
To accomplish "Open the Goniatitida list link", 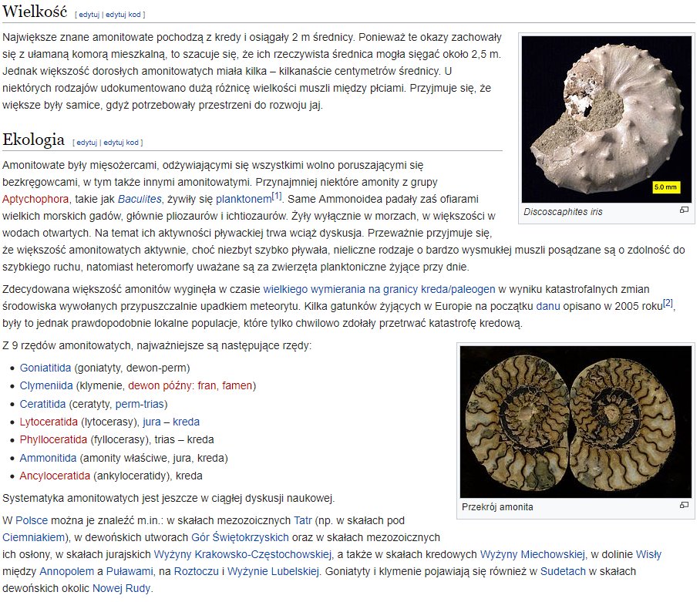I will pos(45,368).
